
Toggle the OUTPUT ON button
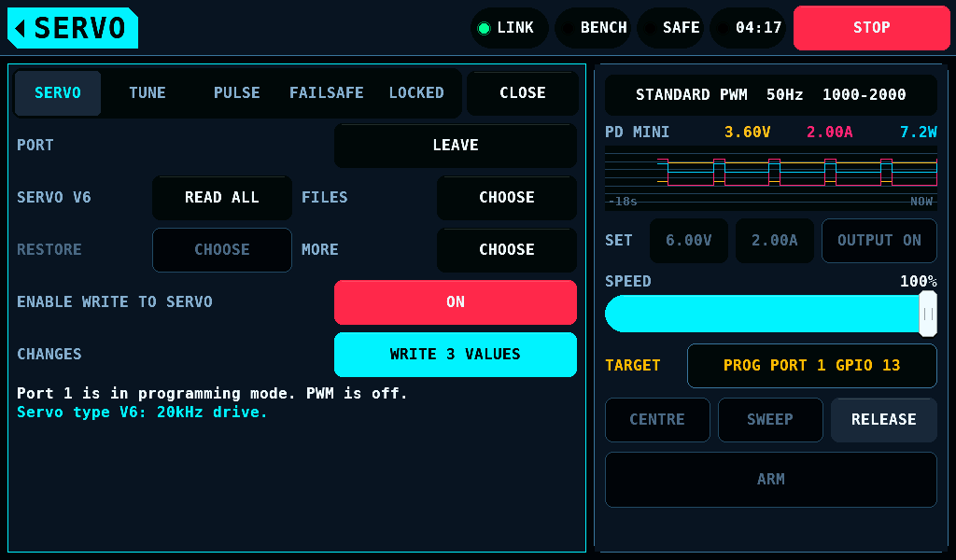(879, 241)
